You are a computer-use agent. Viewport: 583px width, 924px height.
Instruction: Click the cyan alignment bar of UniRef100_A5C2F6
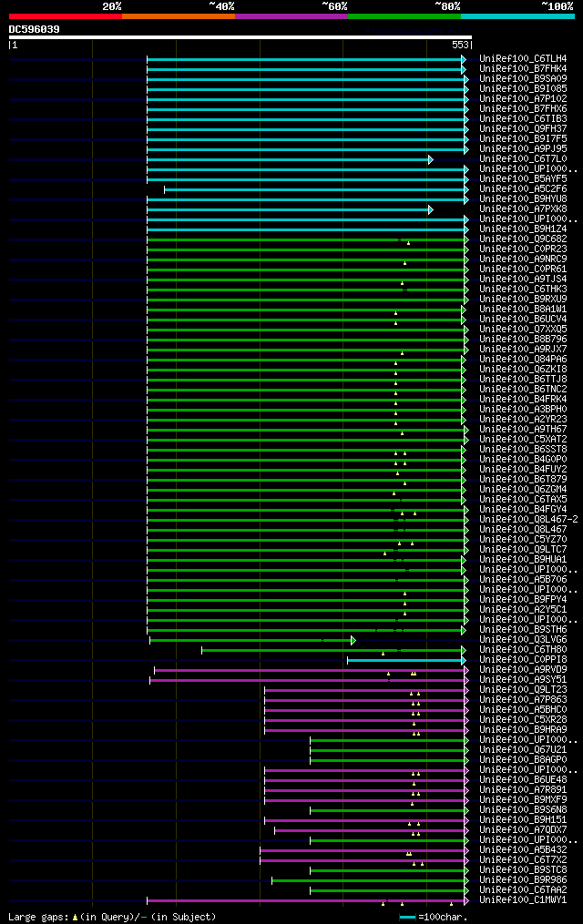click(316, 189)
